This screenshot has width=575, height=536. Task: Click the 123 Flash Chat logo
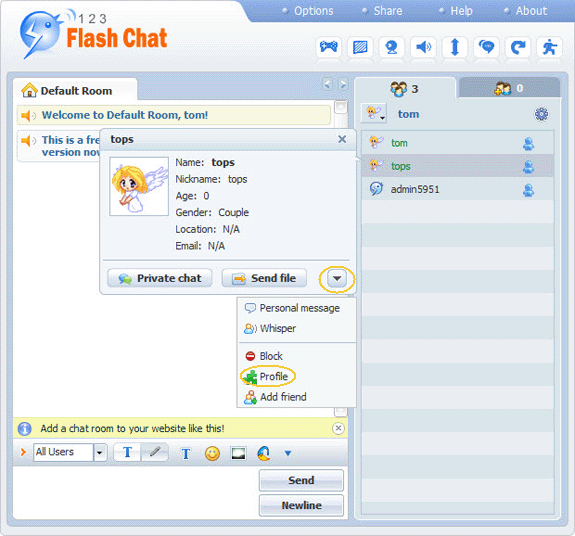(94, 35)
